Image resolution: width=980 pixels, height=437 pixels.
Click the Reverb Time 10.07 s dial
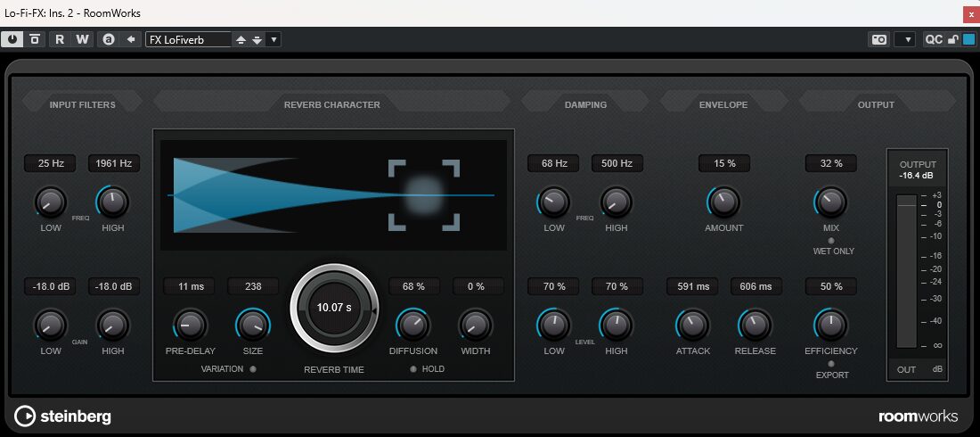pos(334,308)
